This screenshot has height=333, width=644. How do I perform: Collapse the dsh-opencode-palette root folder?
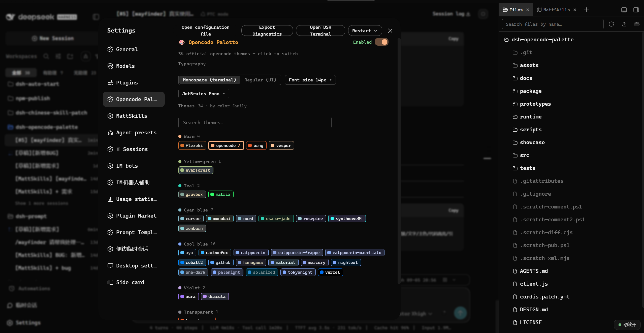click(542, 40)
